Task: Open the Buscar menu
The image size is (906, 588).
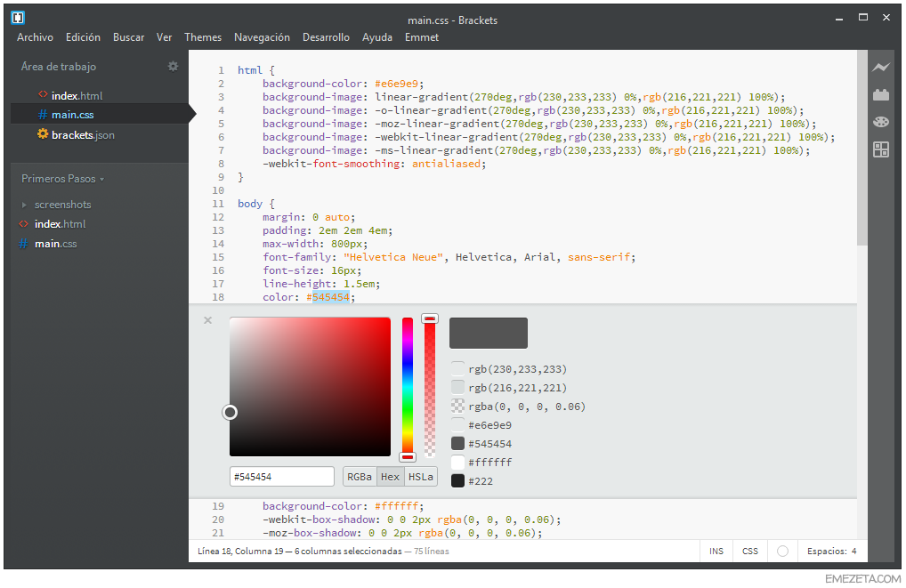Action: (x=128, y=37)
